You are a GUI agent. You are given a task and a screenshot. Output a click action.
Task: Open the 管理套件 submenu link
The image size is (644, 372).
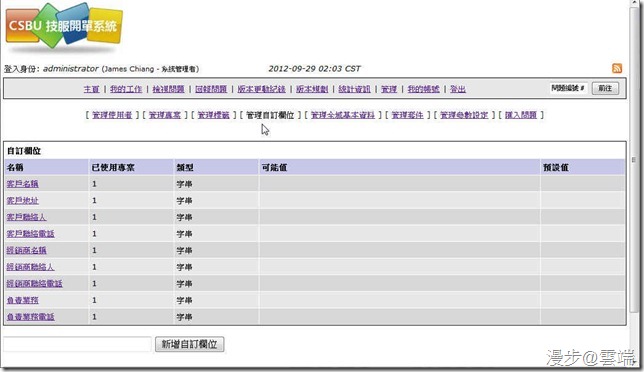[x=407, y=115]
